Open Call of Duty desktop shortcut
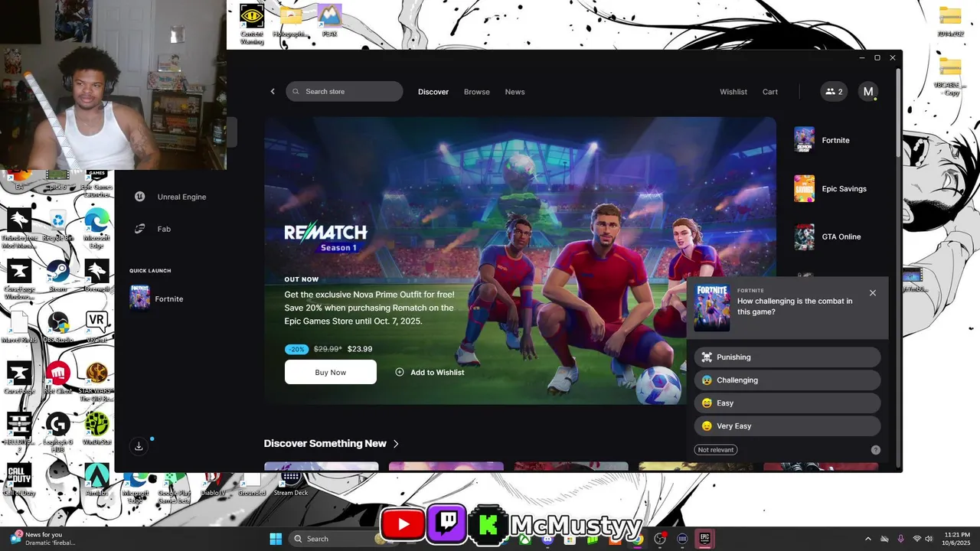The height and width of the screenshot is (551, 980). 19,479
